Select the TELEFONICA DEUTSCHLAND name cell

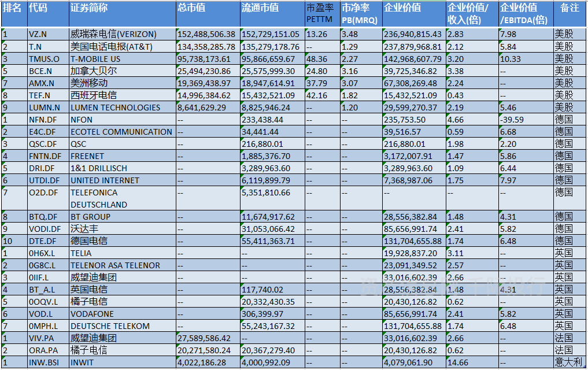pyautogui.click(x=123, y=198)
